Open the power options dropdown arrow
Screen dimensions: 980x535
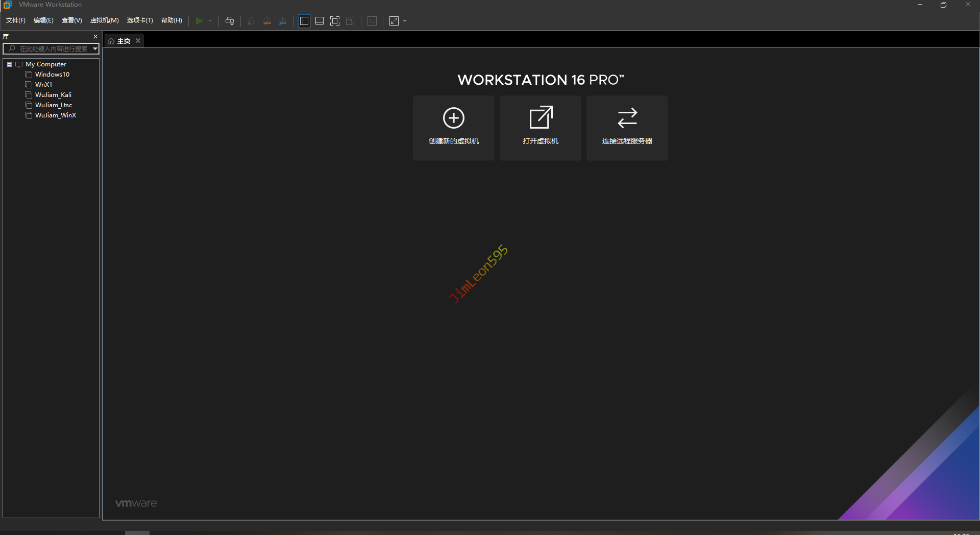coord(210,21)
